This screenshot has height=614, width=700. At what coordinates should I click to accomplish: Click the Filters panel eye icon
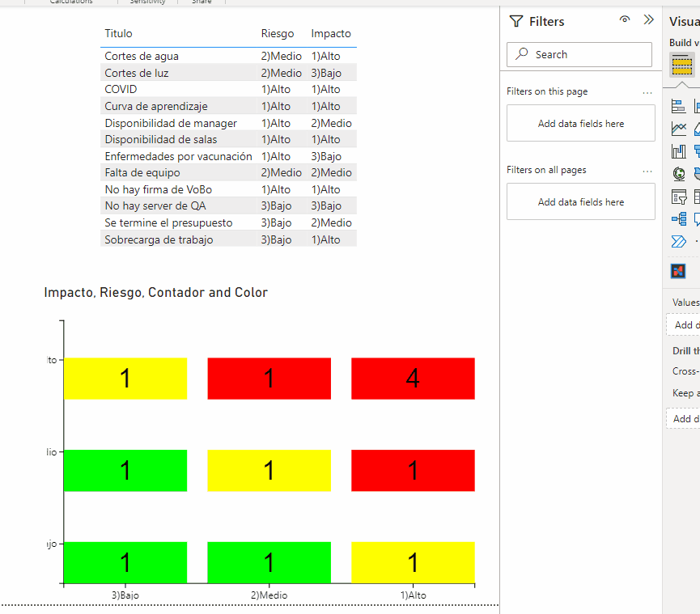(624, 19)
